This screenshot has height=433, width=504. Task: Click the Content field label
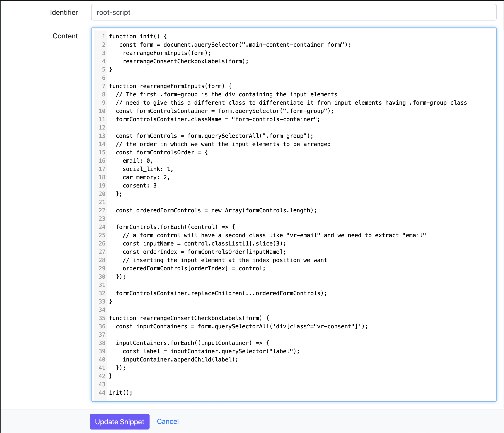[x=65, y=36]
